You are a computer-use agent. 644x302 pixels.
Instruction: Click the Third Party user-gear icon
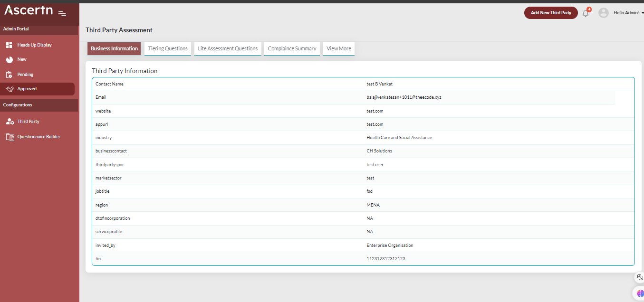[10, 122]
